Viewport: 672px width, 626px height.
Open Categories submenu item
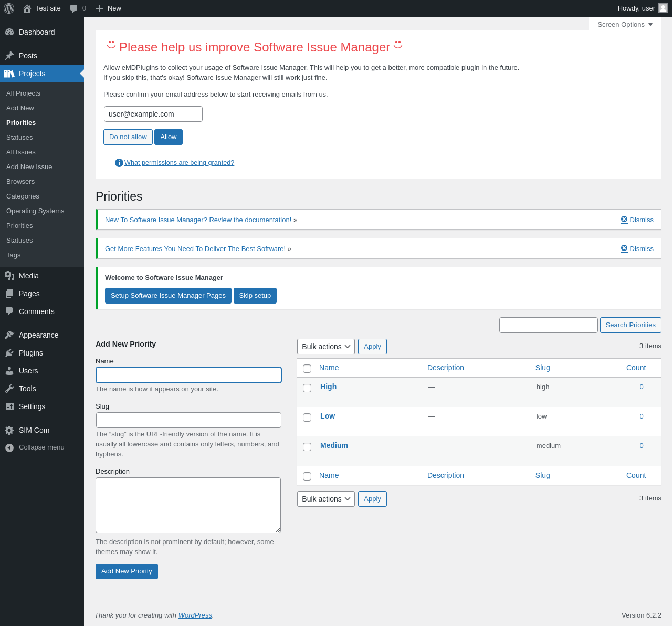23,196
